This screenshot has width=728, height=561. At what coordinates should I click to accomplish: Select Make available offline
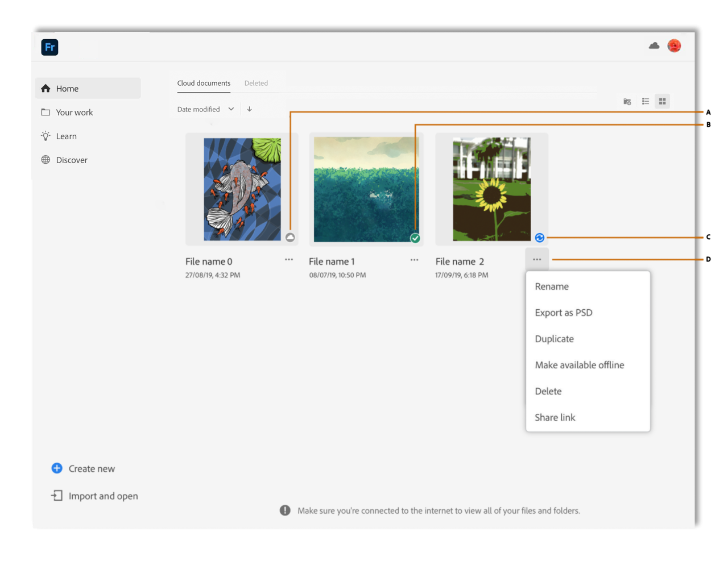(x=580, y=365)
